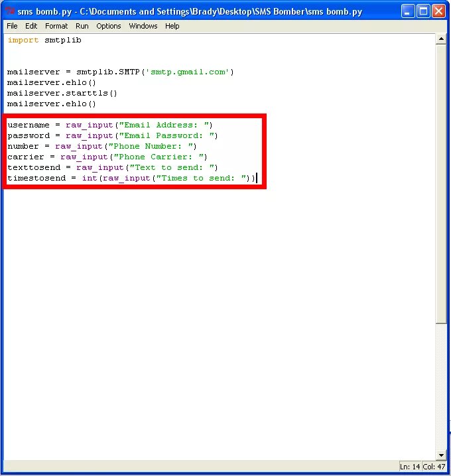The width and height of the screenshot is (451, 476).
Task: Open the Format menu
Action: point(56,26)
